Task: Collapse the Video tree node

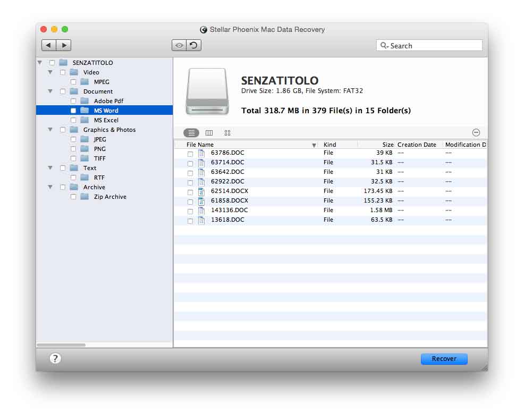Action: pyautogui.click(x=50, y=72)
